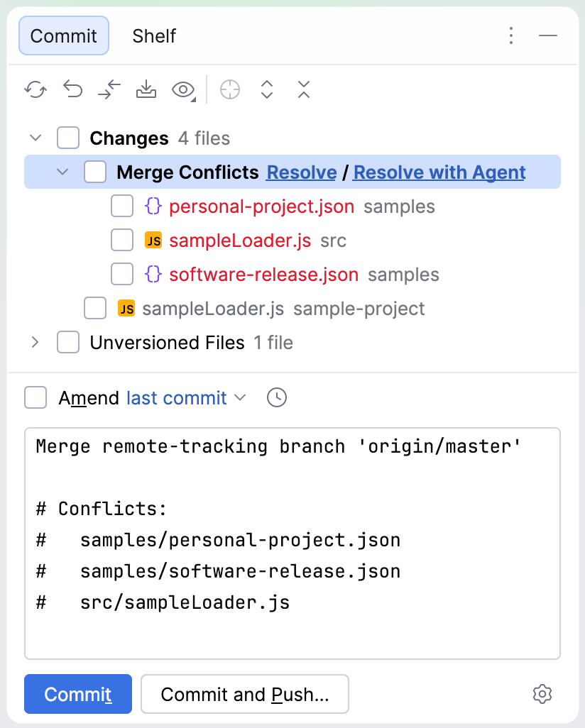585x728 pixels.
Task: Click the Collapse All toolbar icon
Action: [303, 89]
